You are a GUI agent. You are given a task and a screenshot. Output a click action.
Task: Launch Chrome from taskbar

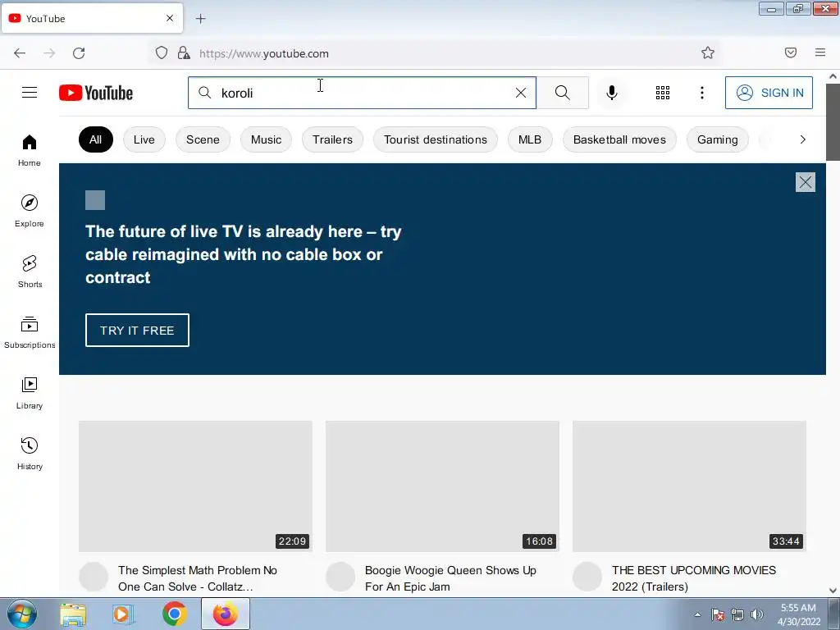pyautogui.click(x=174, y=614)
